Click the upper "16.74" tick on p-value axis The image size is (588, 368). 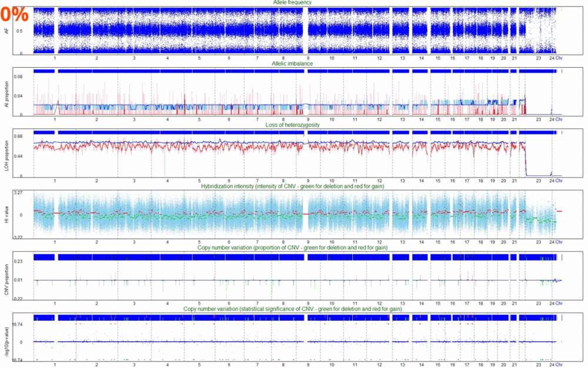17,324
